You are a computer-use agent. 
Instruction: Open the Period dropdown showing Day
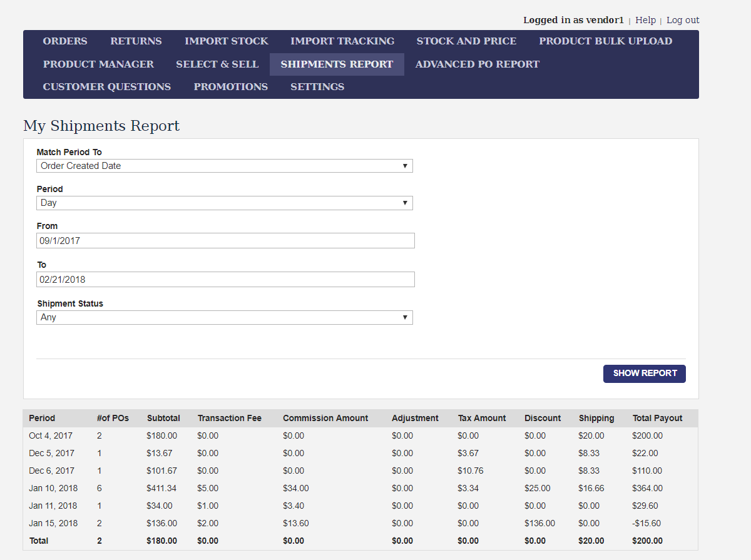[x=225, y=203]
